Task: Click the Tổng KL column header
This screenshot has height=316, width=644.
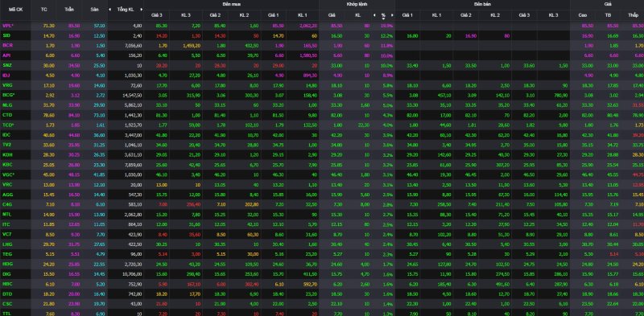Action: 126,10
